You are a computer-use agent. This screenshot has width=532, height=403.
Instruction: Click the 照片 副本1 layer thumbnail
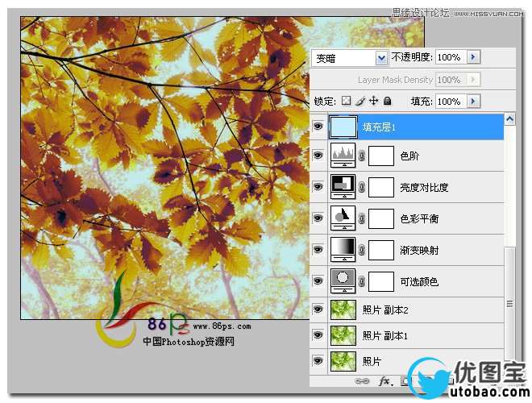(x=343, y=335)
